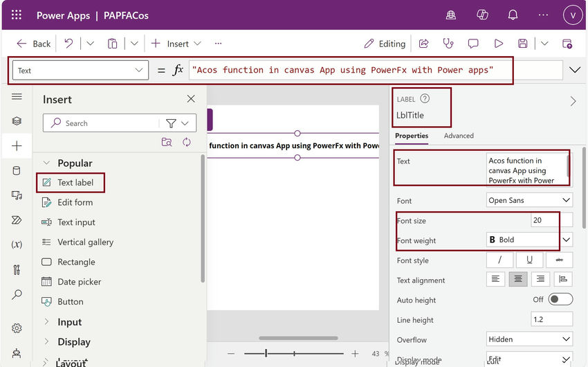Expand the Input category
The width and height of the screenshot is (588, 367).
[46, 321]
